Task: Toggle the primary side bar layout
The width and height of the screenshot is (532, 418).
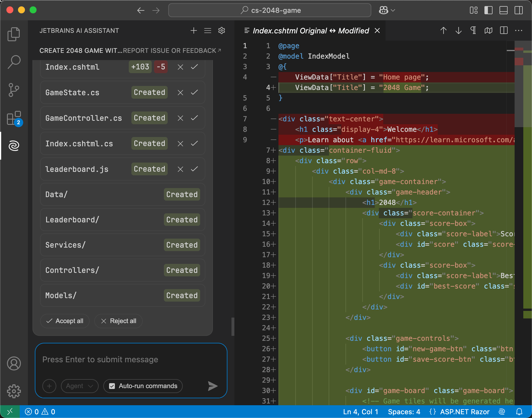Action: point(488,10)
